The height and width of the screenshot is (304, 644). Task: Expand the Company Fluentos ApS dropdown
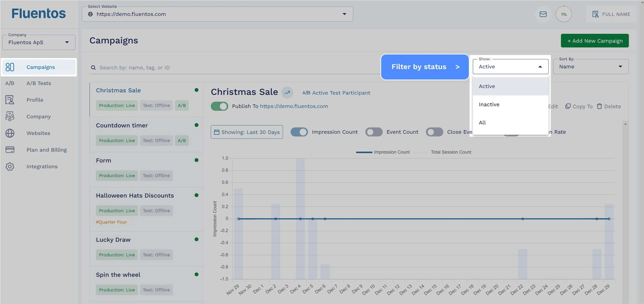[39, 42]
